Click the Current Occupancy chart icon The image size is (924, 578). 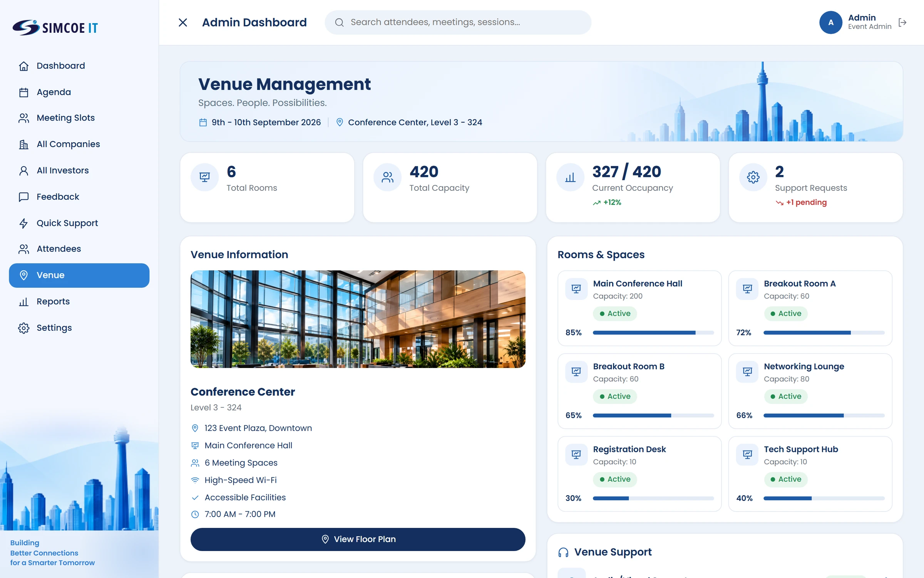(570, 177)
